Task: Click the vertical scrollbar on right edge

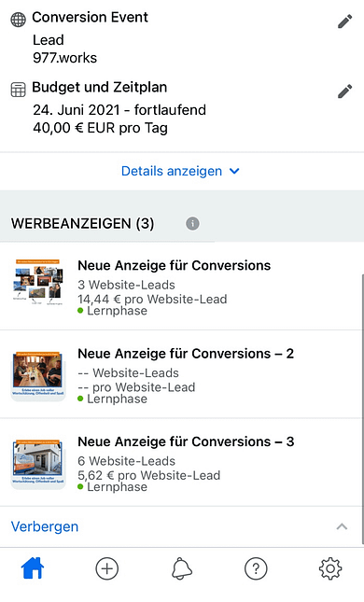Action: [x=362, y=409]
